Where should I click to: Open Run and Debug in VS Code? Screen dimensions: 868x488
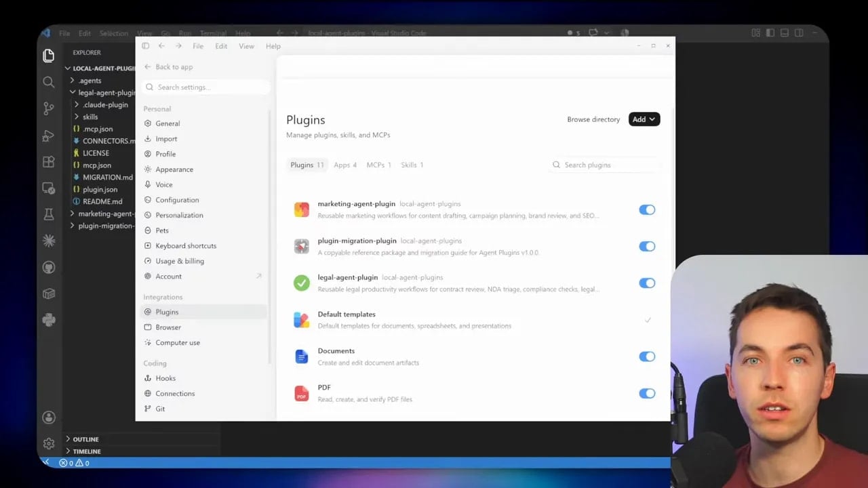pyautogui.click(x=48, y=135)
